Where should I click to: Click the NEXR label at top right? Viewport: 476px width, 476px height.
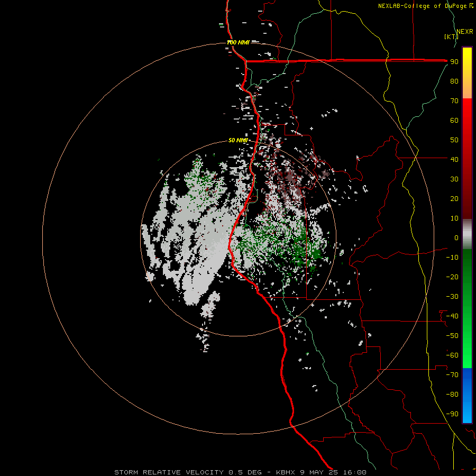[x=465, y=32]
